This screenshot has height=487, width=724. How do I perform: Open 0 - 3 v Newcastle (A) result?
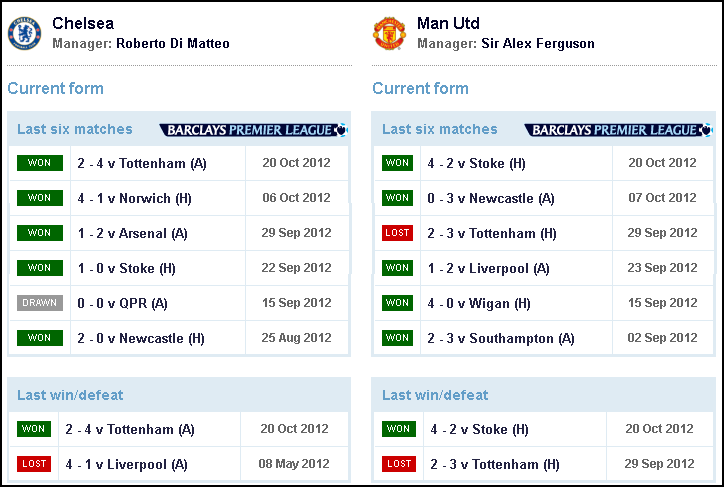click(x=491, y=198)
